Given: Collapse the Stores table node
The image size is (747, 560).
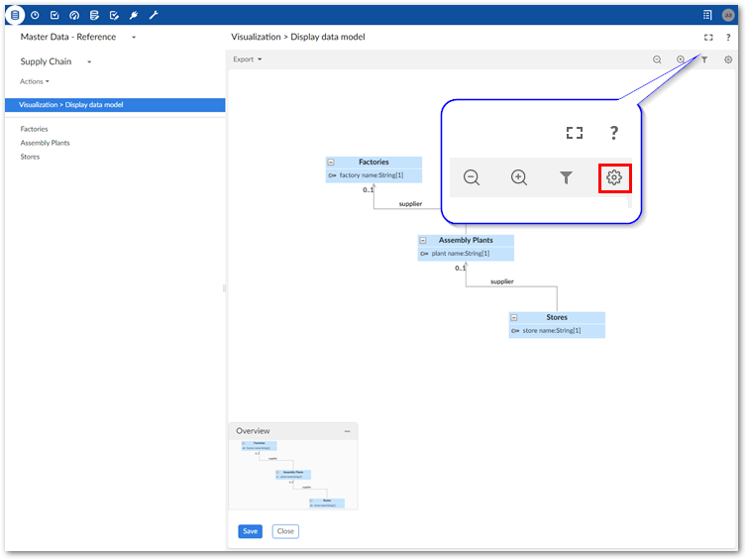Looking at the screenshot, I should pos(513,318).
